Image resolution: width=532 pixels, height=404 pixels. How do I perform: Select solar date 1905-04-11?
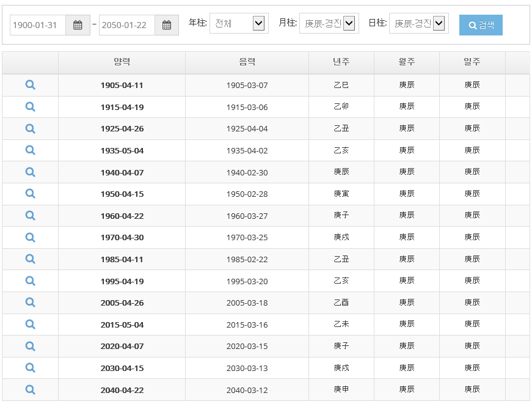(x=122, y=85)
